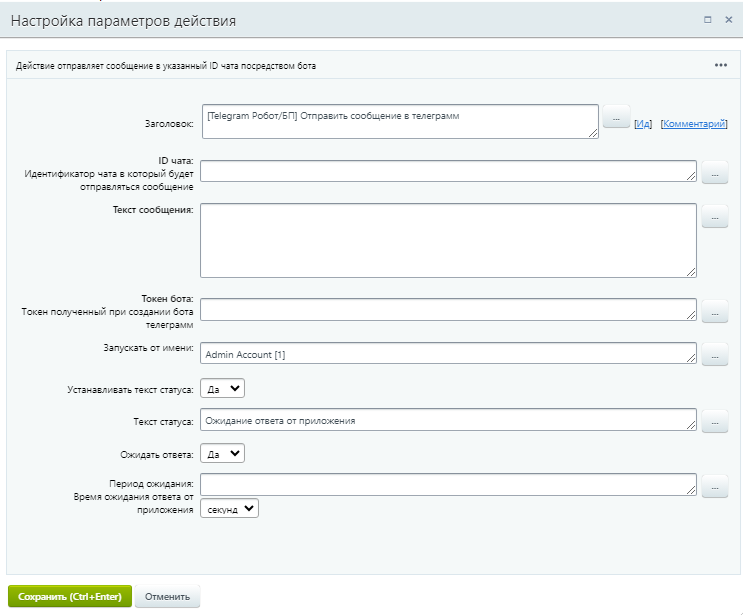This screenshot has height=615, width=743.
Task: Expand the Устанавливать текст статуса dropdown
Action: coord(222,388)
